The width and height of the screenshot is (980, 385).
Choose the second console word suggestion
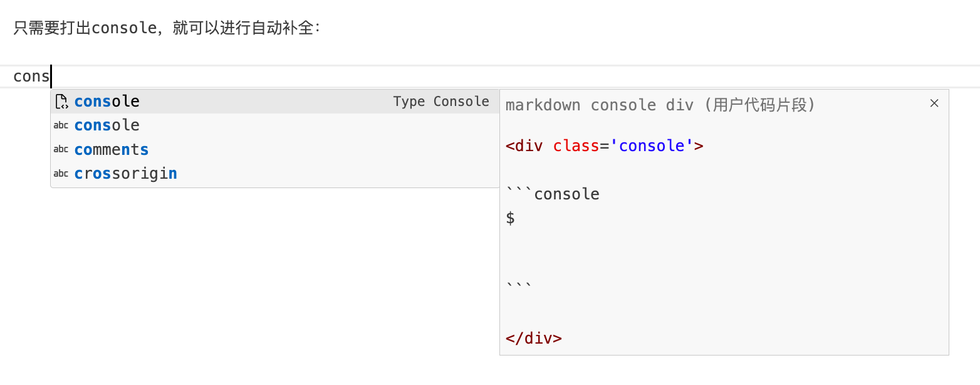[x=107, y=125]
